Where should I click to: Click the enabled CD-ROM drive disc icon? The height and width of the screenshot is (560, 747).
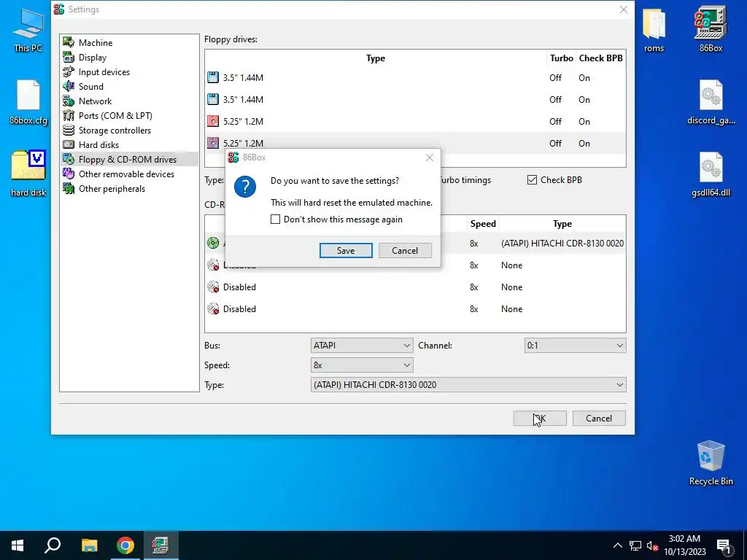pos(213,243)
